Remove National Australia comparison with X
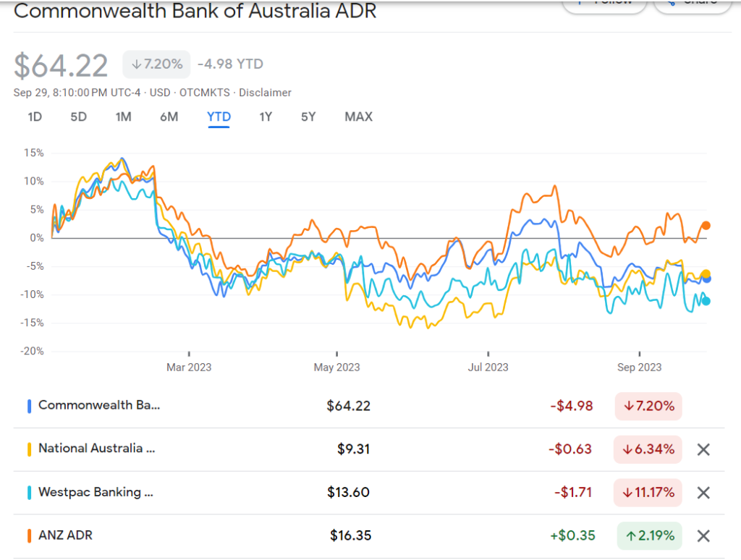The image size is (741, 560). [x=703, y=449]
